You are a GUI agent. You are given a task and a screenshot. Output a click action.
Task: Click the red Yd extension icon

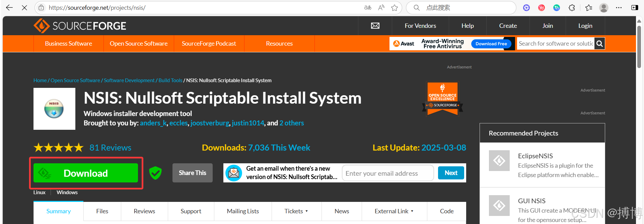(542, 7)
